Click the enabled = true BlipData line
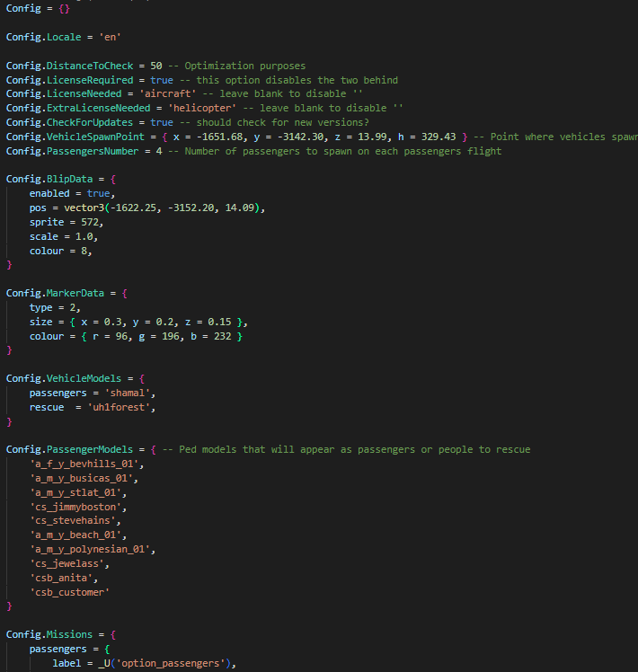Viewport: 638px width, 672px height. point(72,194)
